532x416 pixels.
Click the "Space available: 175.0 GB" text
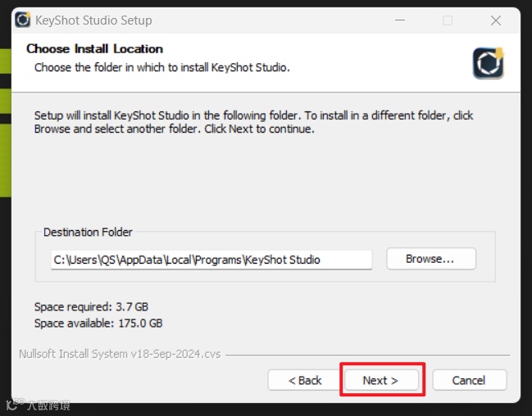[98, 323]
